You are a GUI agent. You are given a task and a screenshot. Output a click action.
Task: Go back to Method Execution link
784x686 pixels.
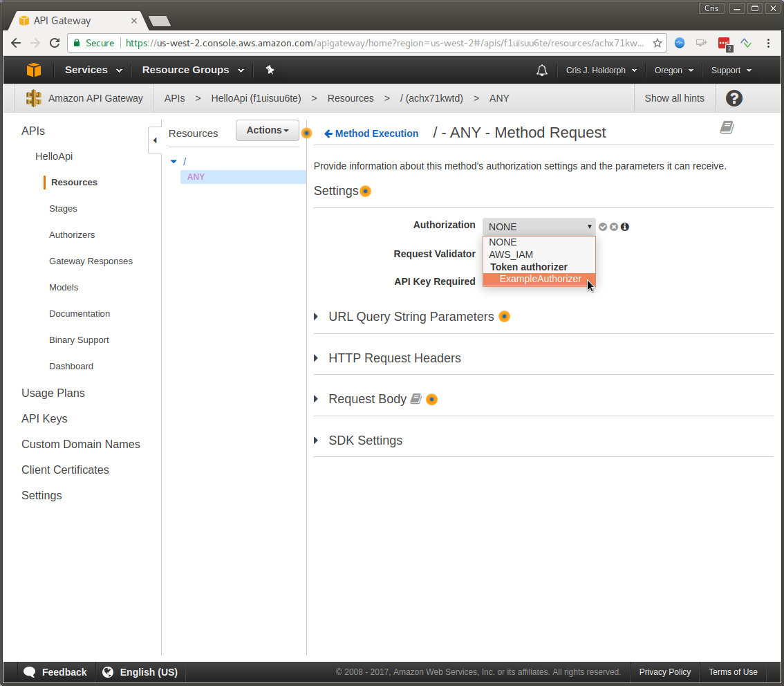pos(371,133)
